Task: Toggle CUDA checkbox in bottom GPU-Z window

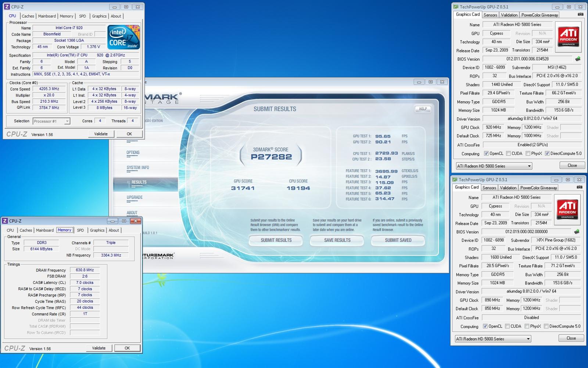Action: 507,326
